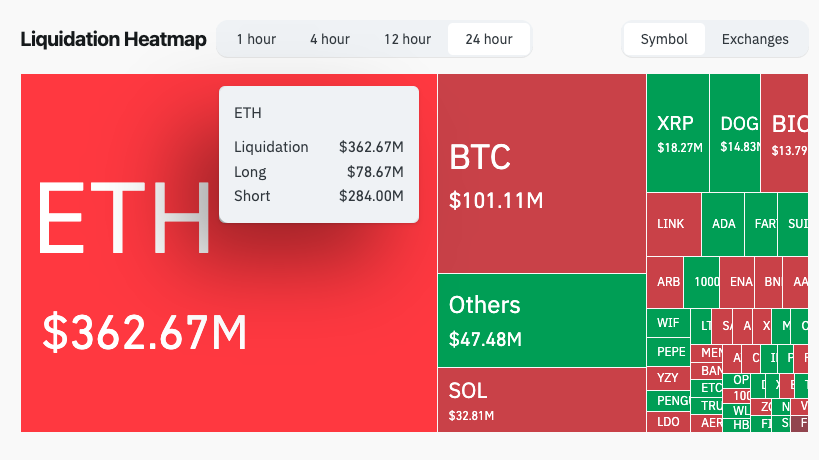This screenshot has width=819, height=460.
Task: Choose the 12 hour timeframe
Action: coord(407,39)
